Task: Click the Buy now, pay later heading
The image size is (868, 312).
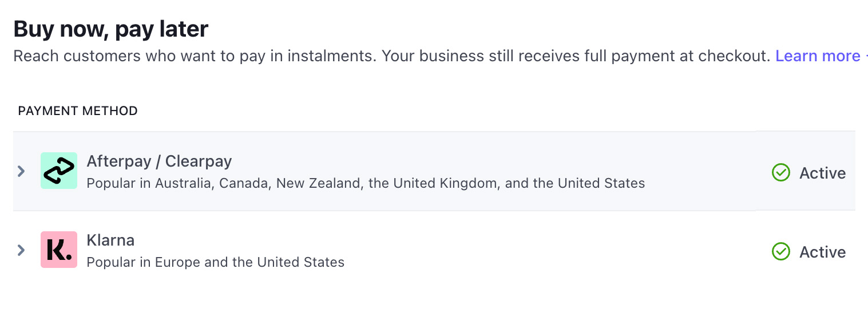Action: 111,29
